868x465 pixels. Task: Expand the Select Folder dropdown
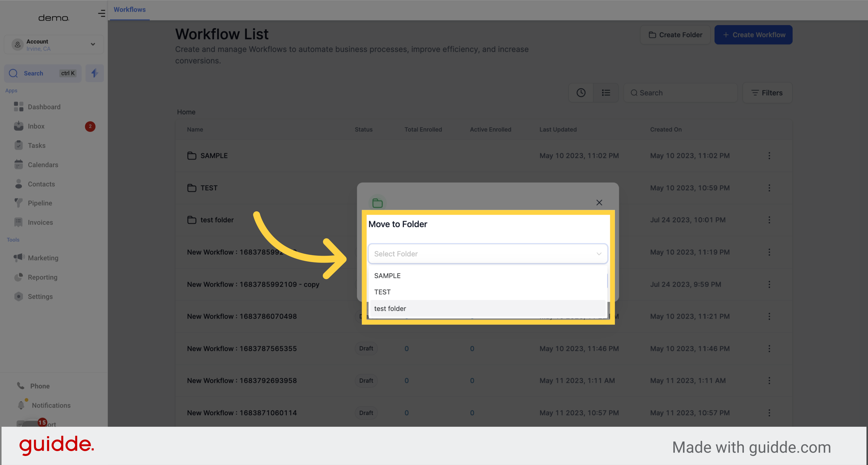click(487, 254)
